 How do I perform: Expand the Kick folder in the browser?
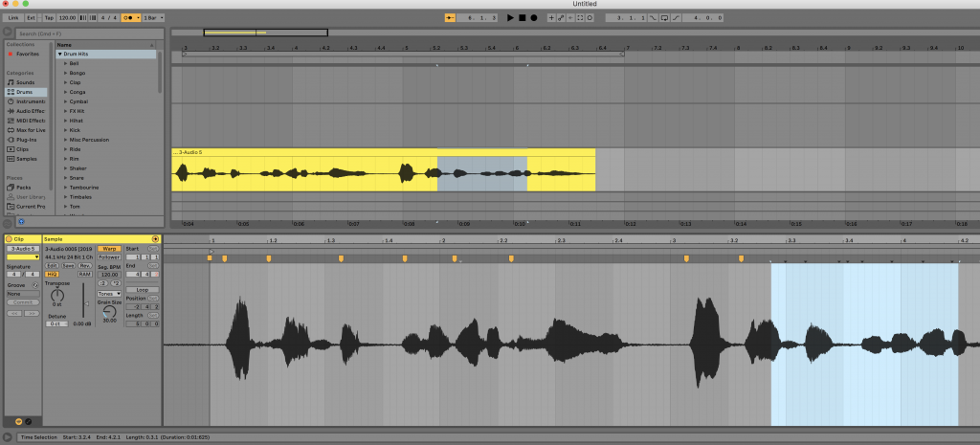[66, 130]
